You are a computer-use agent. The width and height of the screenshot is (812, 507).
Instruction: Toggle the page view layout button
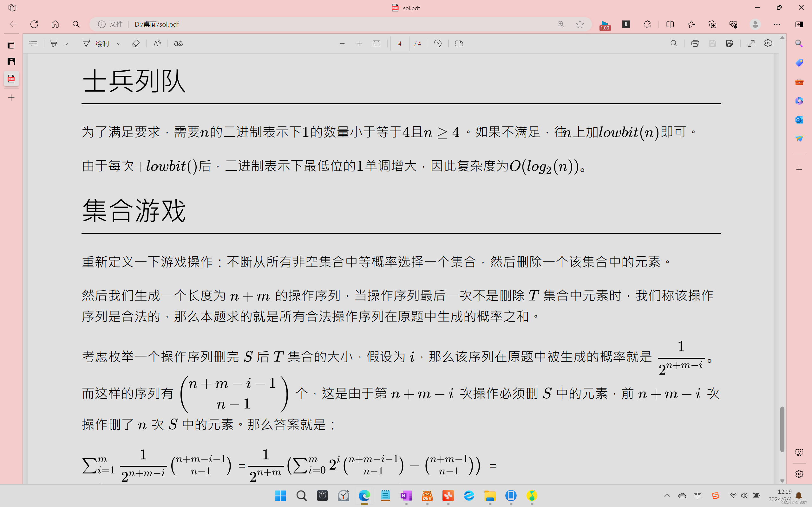point(459,44)
